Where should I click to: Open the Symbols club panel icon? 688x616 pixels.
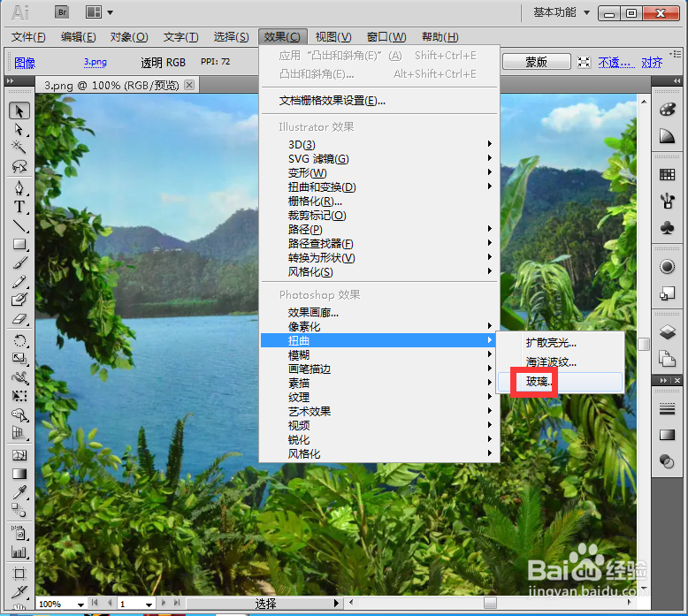pyautogui.click(x=668, y=228)
